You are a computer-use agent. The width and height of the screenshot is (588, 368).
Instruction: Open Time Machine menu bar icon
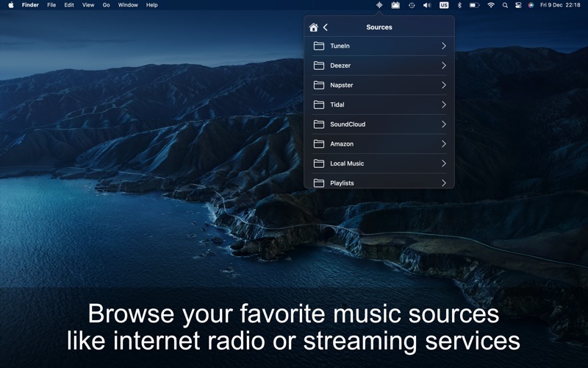coord(412,5)
